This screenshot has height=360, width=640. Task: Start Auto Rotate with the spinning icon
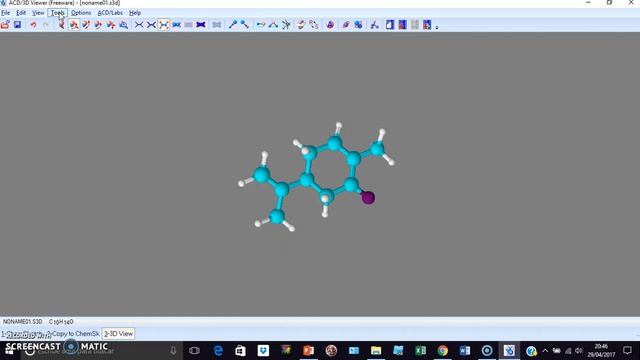pyautogui.click(x=301, y=25)
